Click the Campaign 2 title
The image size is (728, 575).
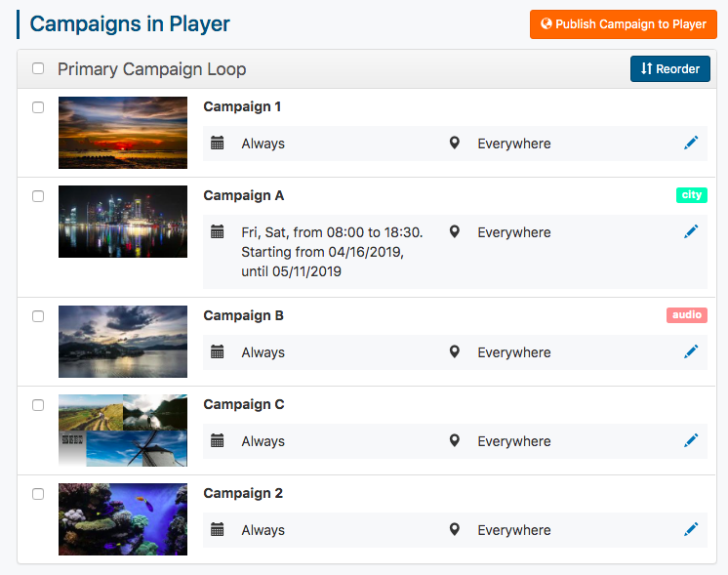pos(243,493)
